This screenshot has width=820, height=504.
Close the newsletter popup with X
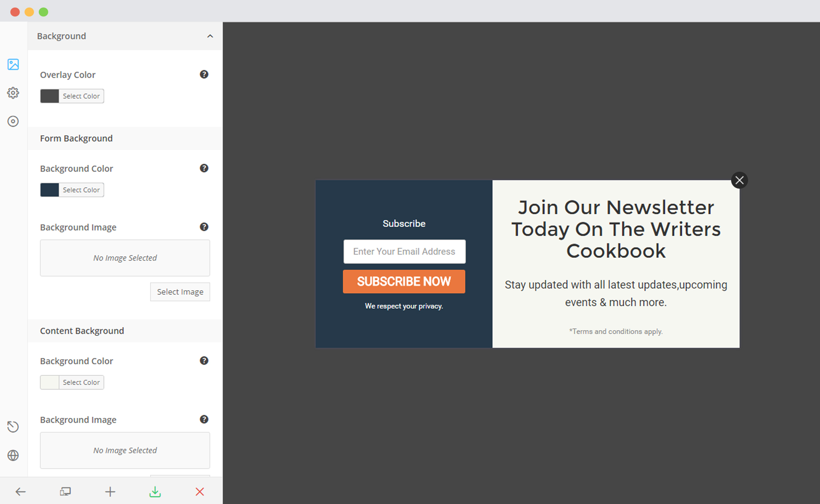point(739,180)
